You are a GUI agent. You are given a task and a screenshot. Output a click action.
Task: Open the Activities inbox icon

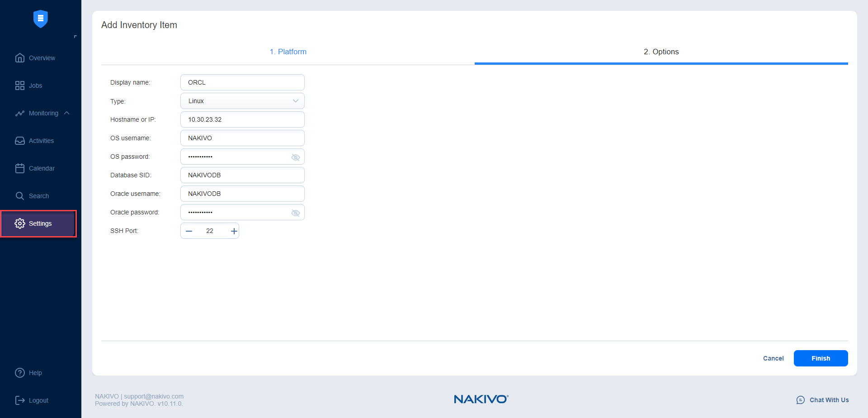[x=20, y=141]
